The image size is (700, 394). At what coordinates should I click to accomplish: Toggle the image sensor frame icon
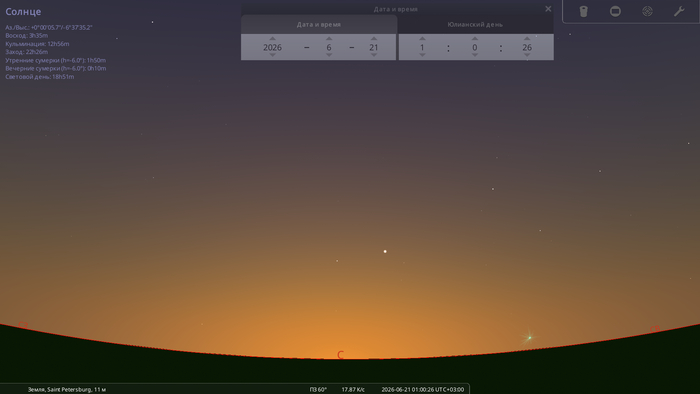[615, 11]
